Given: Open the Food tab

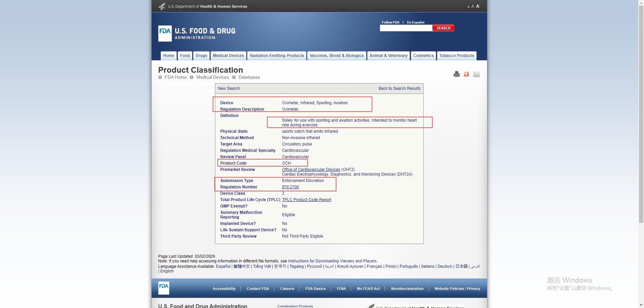Looking at the screenshot, I should (x=185, y=56).
